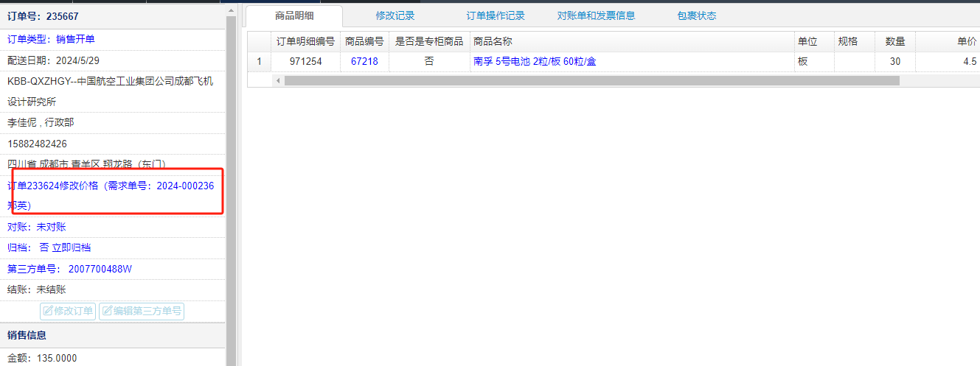
Task: Click the 是否是专柜商品 column header
Action: point(429,41)
